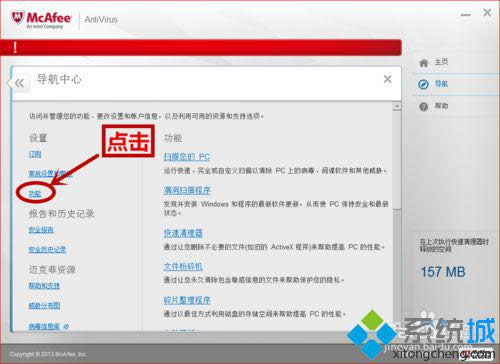500x364 pixels.
Task: Click the question mark 帮助 icon
Action: coord(424,107)
